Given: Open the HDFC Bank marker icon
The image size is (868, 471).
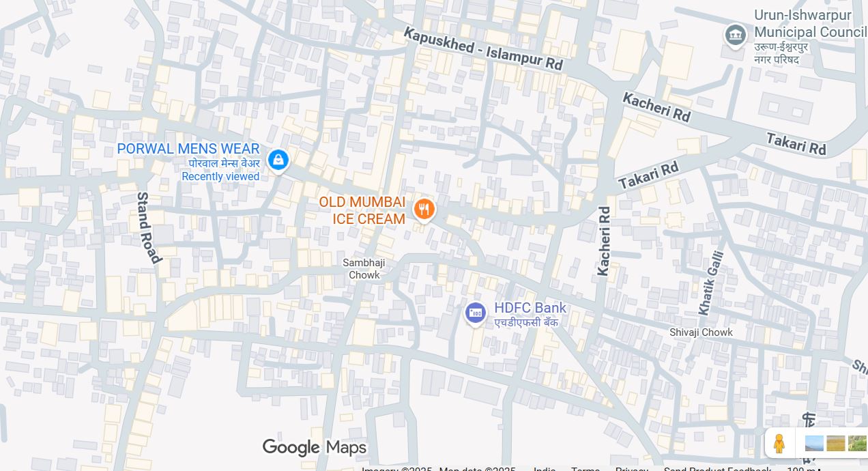Looking at the screenshot, I should click(476, 314).
